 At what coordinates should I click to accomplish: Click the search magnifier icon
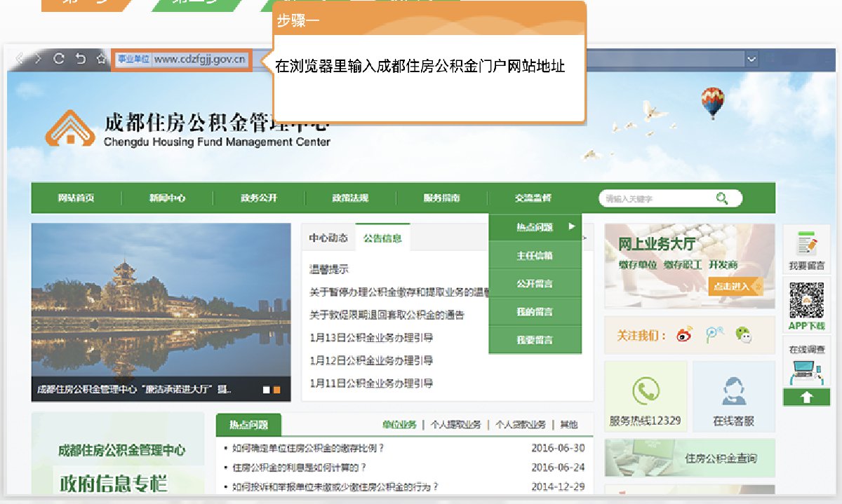click(x=722, y=198)
